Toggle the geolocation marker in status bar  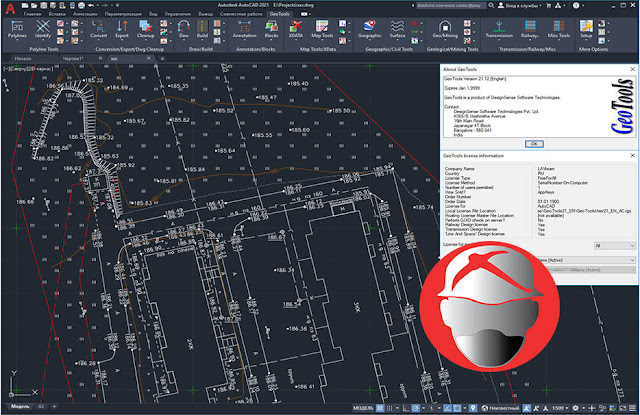click(x=473, y=408)
